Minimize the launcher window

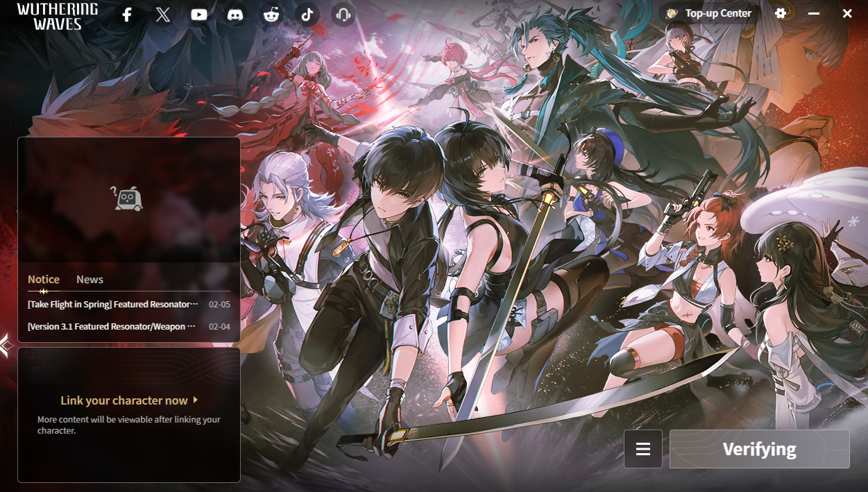point(814,14)
